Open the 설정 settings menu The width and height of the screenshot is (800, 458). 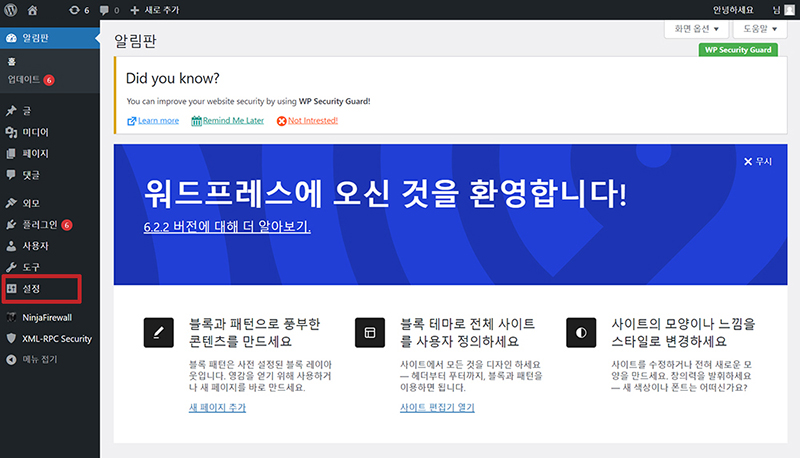pyautogui.click(x=50, y=289)
